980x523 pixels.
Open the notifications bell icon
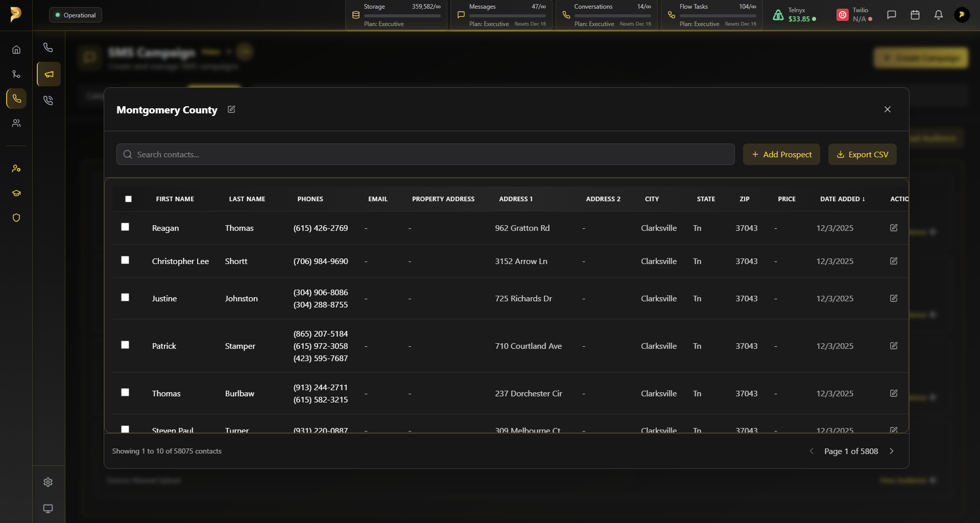pyautogui.click(x=939, y=15)
